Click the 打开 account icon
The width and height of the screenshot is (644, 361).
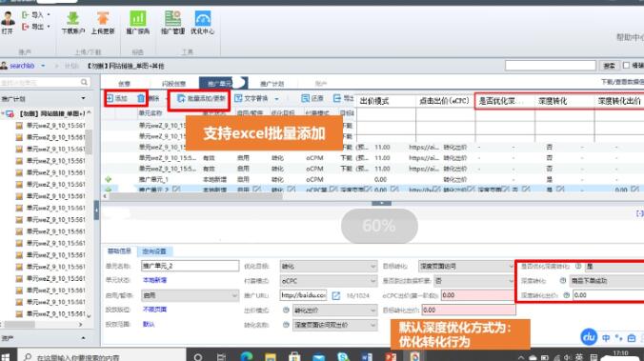click(8, 18)
